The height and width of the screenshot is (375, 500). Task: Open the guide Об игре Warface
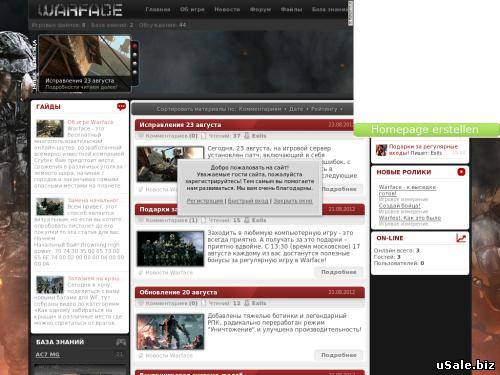[90, 122]
